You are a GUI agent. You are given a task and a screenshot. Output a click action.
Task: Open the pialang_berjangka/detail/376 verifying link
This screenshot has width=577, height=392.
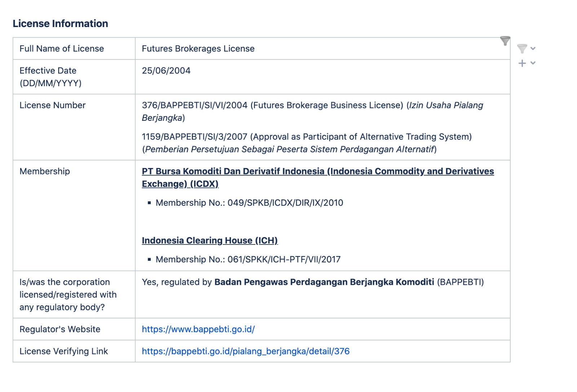(246, 351)
